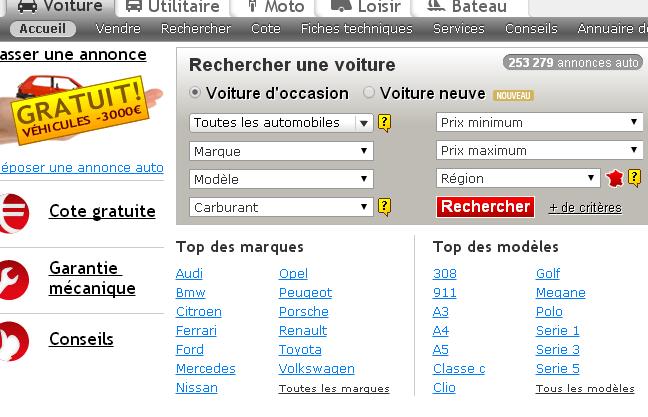
Task: Click the help icon beside the Région dropdown
Action: pyautogui.click(x=634, y=179)
